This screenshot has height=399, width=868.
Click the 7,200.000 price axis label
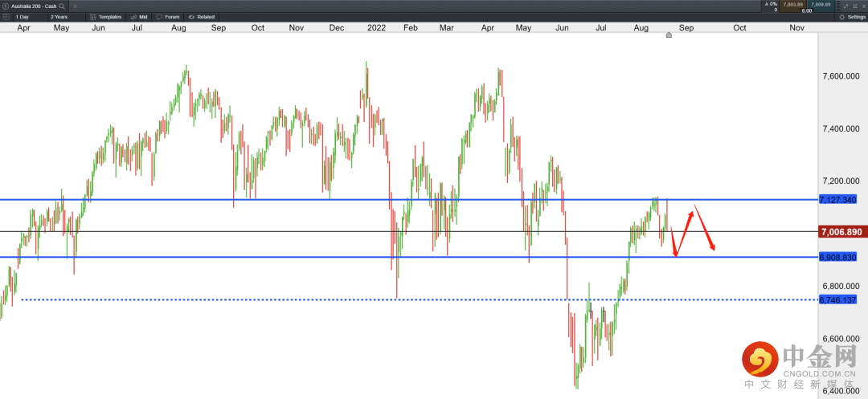coord(841,181)
